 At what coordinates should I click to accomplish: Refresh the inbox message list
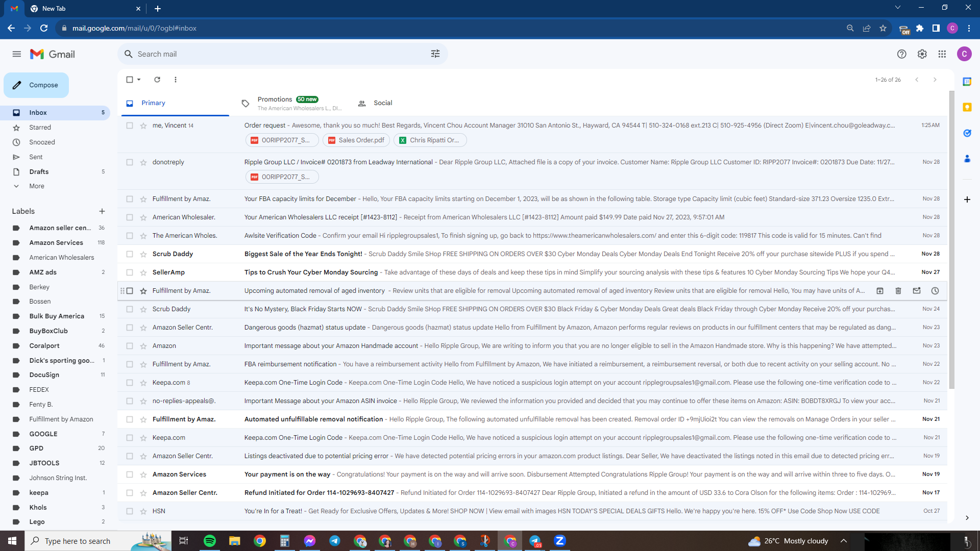(x=157, y=80)
